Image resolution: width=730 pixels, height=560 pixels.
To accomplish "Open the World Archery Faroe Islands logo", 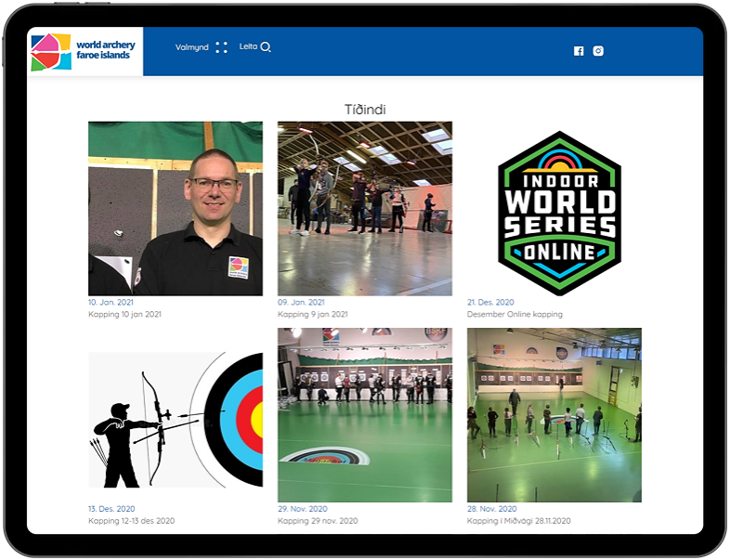I will point(84,52).
